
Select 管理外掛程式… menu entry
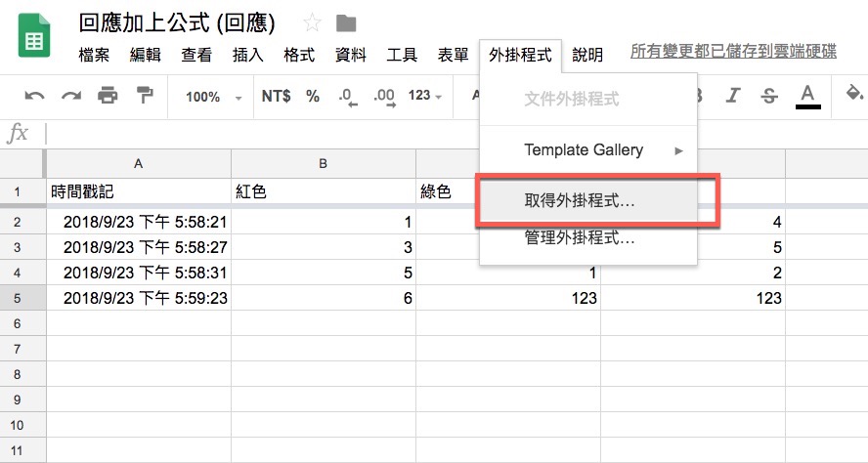(x=580, y=237)
